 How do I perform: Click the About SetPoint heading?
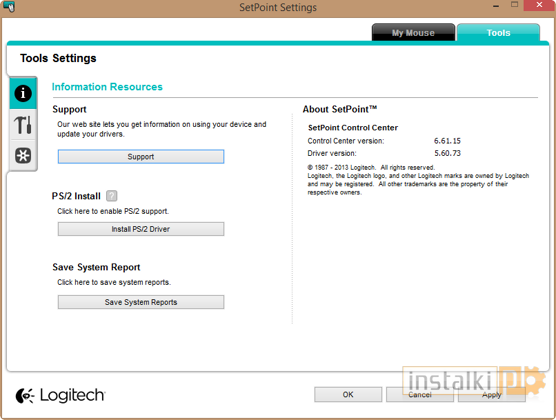[x=340, y=109]
